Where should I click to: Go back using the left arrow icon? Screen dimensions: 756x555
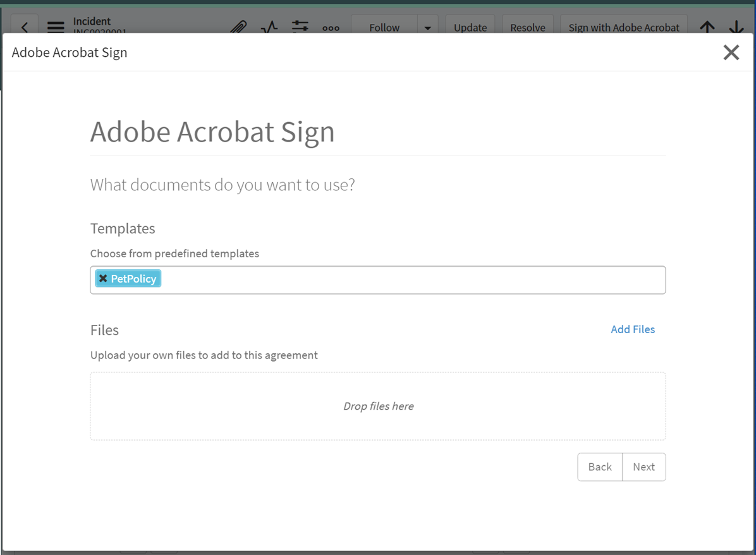(25, 27)
